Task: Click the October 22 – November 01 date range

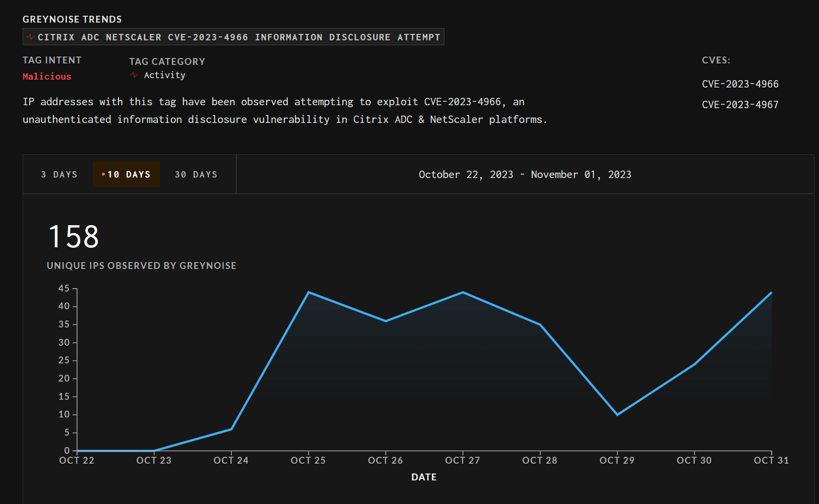Action: tap(525, 175)
